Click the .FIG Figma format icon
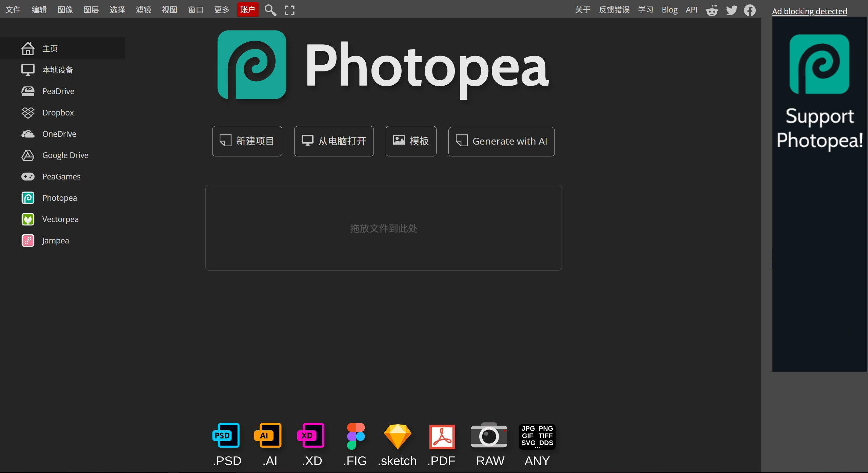The width and height of the screenshot is (868, 473). (x=355, y=444)
